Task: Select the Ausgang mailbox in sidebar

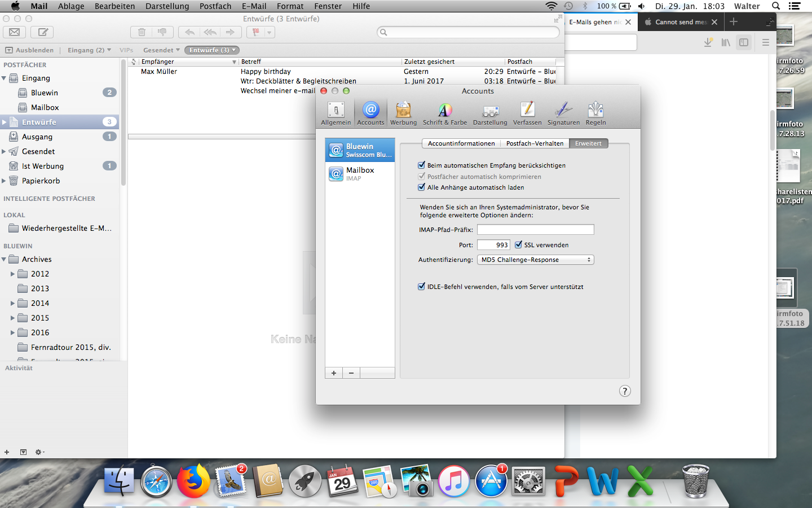Action: (x=60, y=137)
